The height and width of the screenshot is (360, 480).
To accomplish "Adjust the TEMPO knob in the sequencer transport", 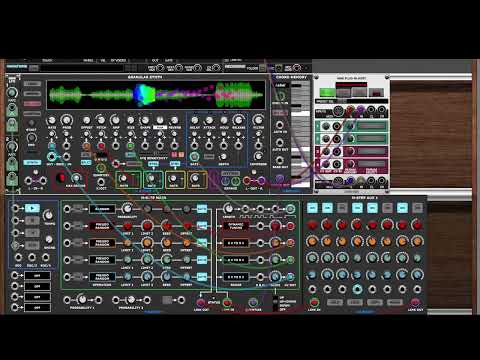I will [48, 215].
